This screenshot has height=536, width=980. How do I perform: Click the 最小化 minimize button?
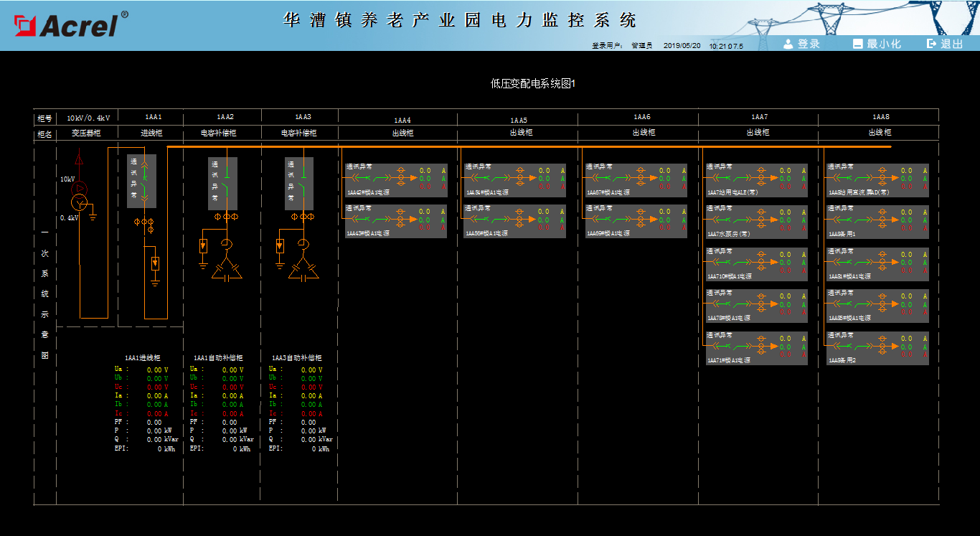click(877, 44)
